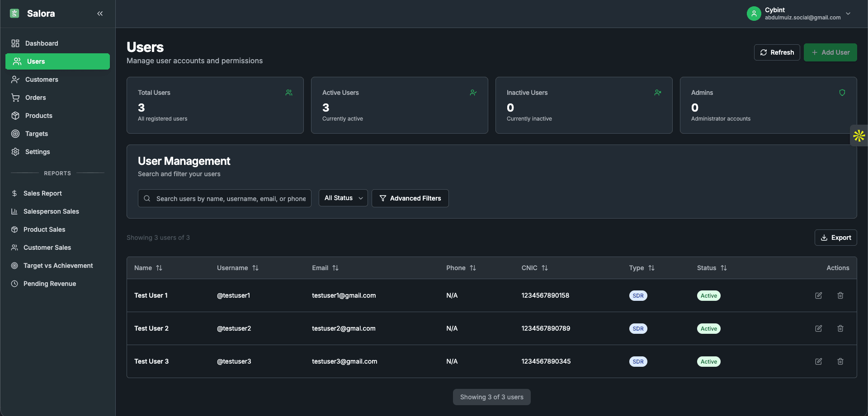
Task: Click the SDR type badge of Test User 1
Action: point(638,296)
